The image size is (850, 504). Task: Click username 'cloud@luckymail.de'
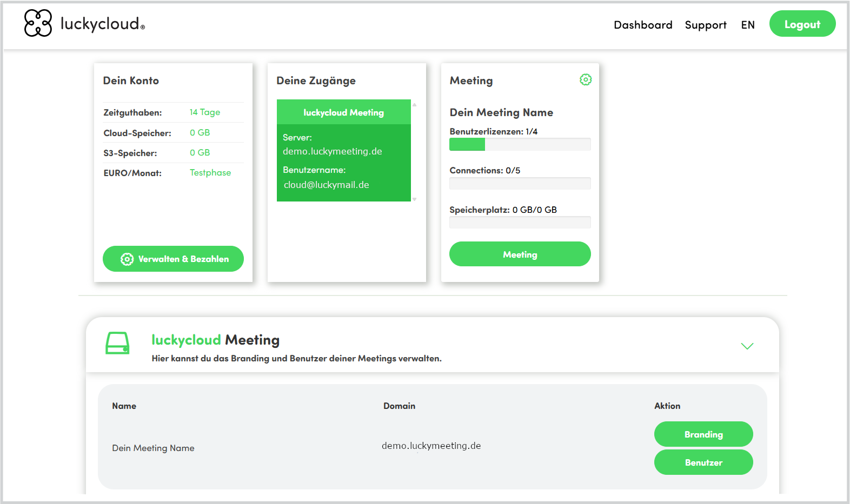(x=326, y=185)
